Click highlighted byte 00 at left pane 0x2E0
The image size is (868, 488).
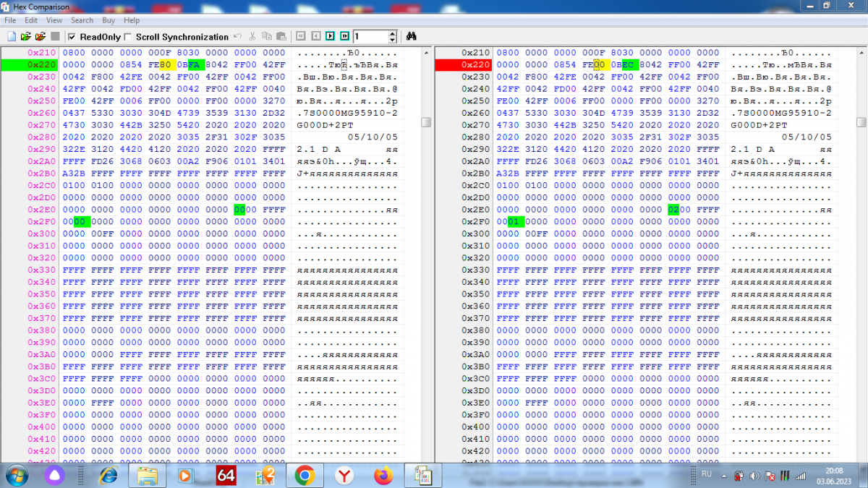click(x=239, y=210)
